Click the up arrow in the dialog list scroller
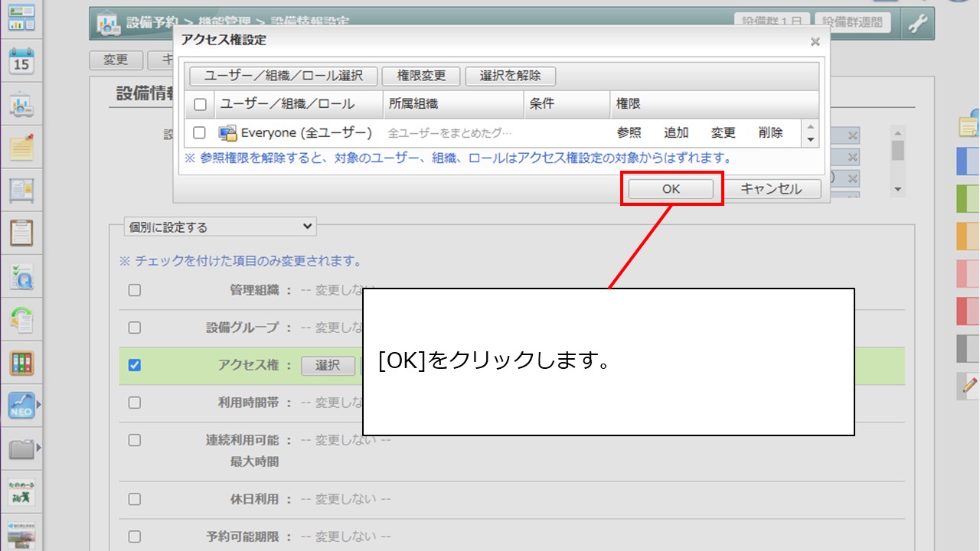Screen dimensions: 980x551 811,127
